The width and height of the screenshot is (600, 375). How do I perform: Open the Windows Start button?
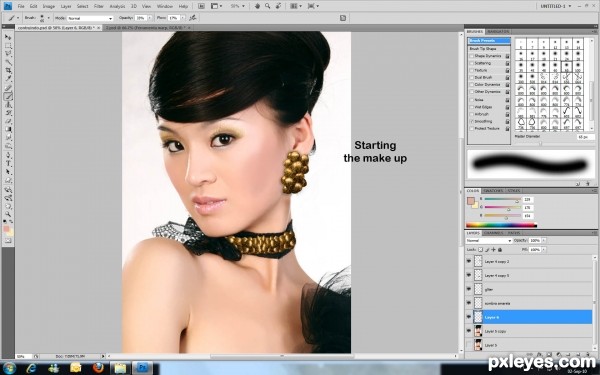tap(9, 368)
